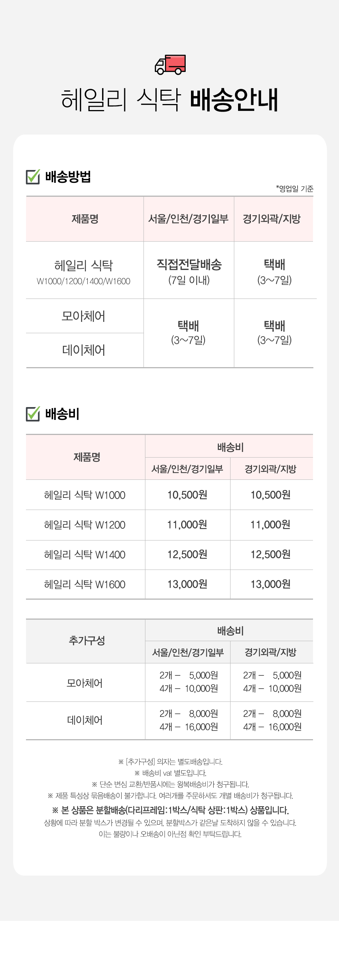Click 데이체어 in the 배송방법 table
This screenshot has height=980, width=339.
pos(84,350)
